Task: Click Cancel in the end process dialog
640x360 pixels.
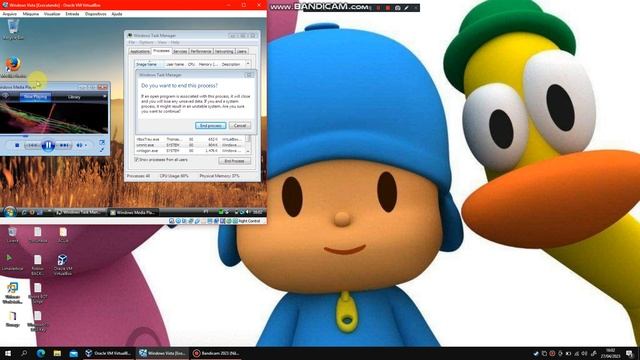Action: pyautogui.click(x=240, y=125)
